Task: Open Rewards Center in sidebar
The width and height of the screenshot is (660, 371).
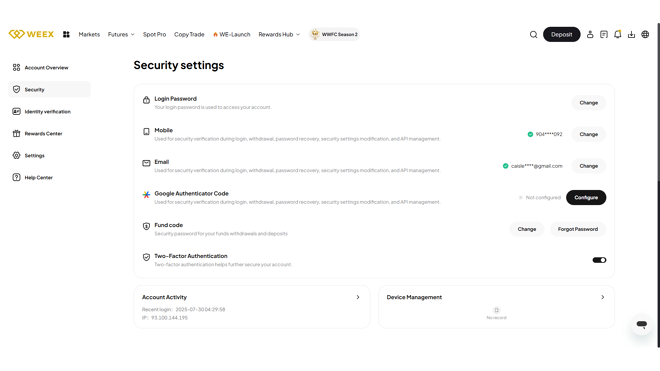Action: click(49, 133)
